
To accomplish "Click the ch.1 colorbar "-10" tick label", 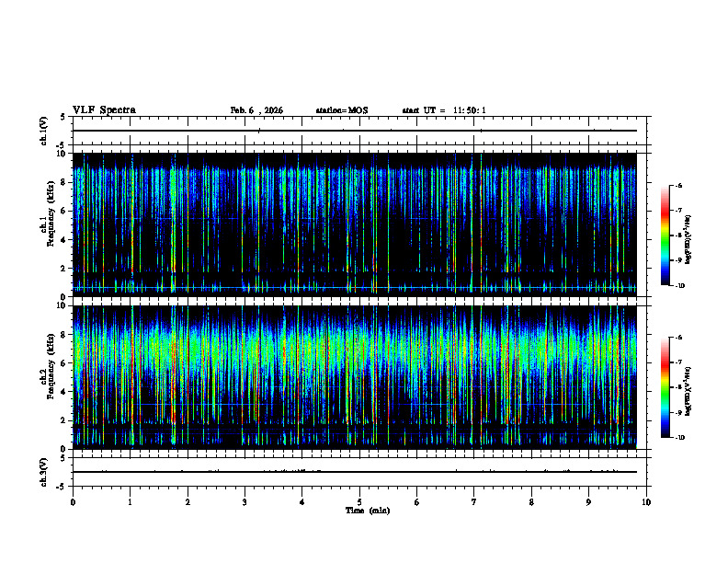I will click(x=679, y=286).
